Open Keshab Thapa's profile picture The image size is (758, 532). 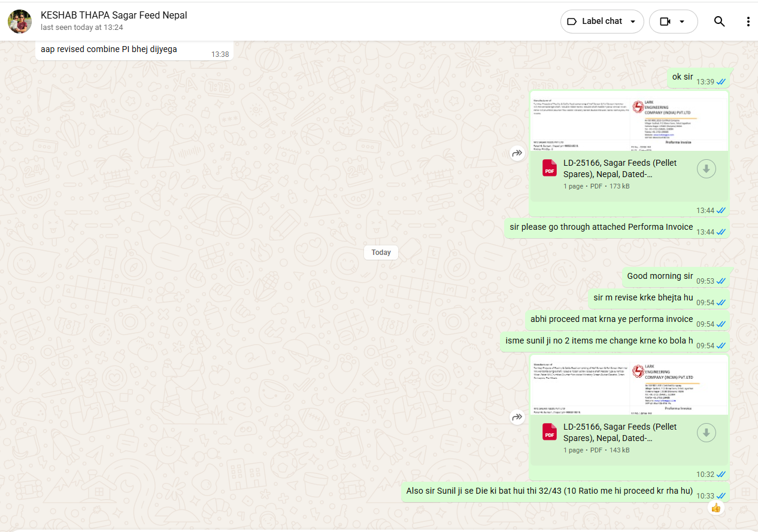pyautogui.click(x=20, y=22)
